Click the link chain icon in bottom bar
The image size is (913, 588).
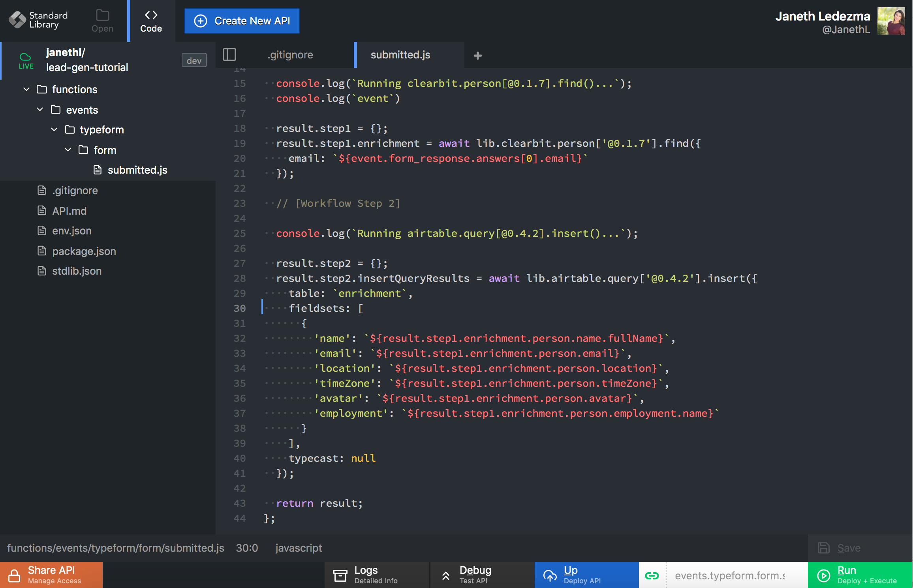pos(652,575)
